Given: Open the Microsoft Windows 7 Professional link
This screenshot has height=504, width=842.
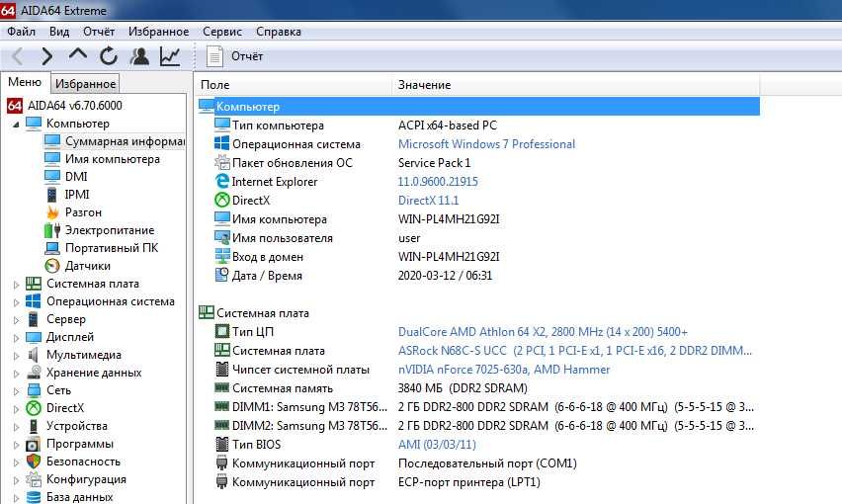Looking at the screenshot, I should tap(486, 144).
